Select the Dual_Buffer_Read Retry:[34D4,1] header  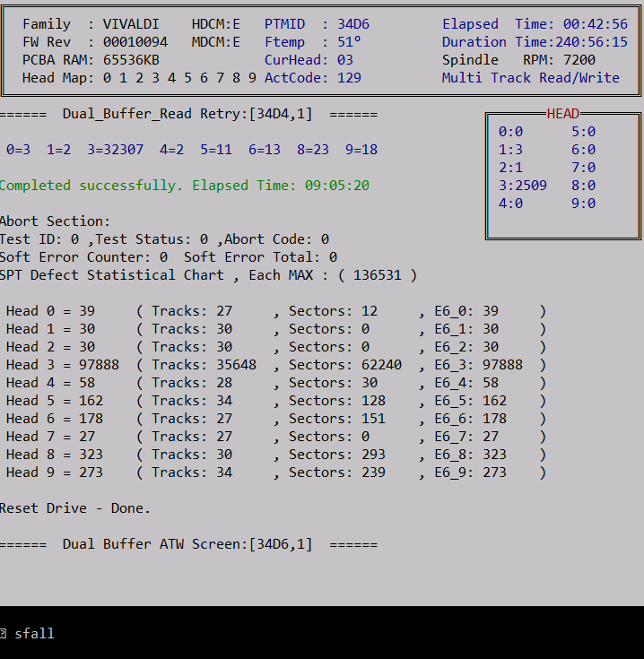[187, 114]
